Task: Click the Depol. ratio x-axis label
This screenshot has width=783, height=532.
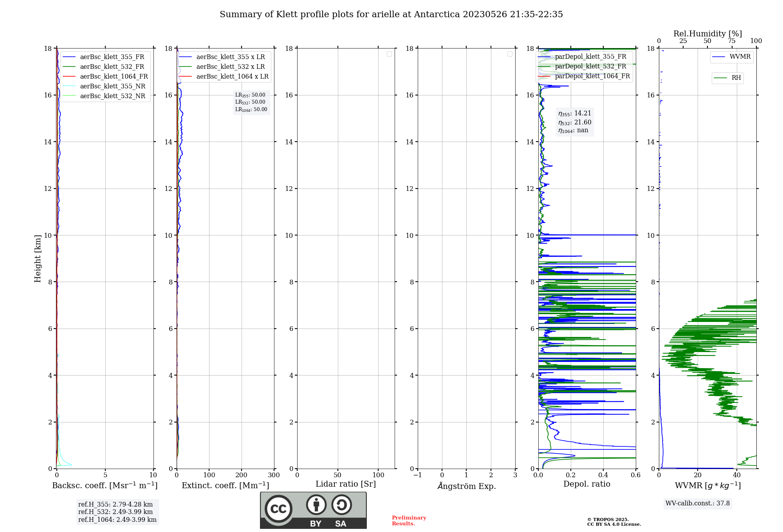Action: coord(587,484)
